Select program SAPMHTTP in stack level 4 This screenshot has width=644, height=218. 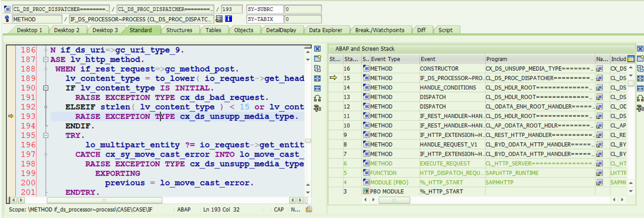point(499,182)
